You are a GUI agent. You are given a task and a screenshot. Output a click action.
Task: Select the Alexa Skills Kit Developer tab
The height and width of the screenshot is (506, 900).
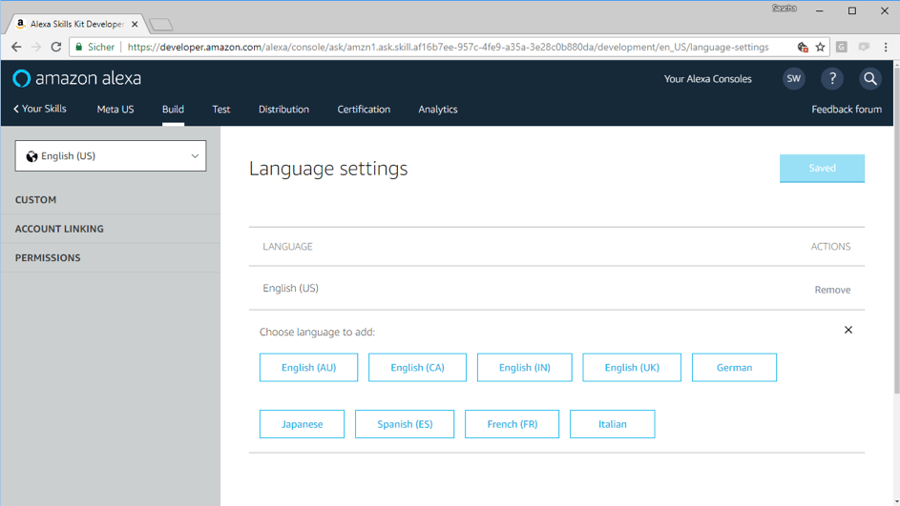point(76,24)
